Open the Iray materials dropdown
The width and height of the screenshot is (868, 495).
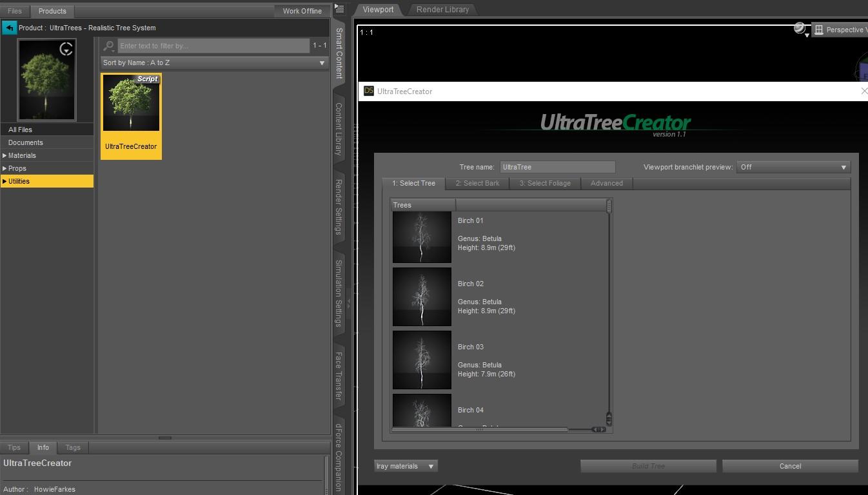click(406, 466)
